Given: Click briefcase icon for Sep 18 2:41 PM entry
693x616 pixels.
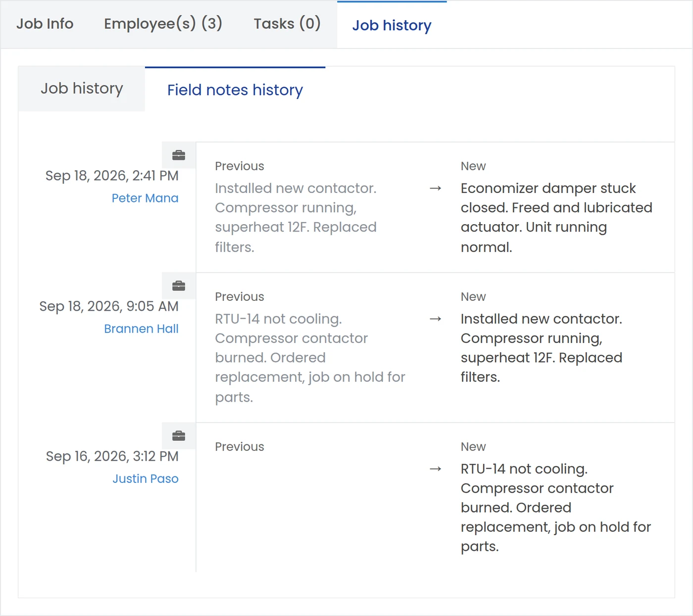Looking at the screenshot, I should point(179,155).
